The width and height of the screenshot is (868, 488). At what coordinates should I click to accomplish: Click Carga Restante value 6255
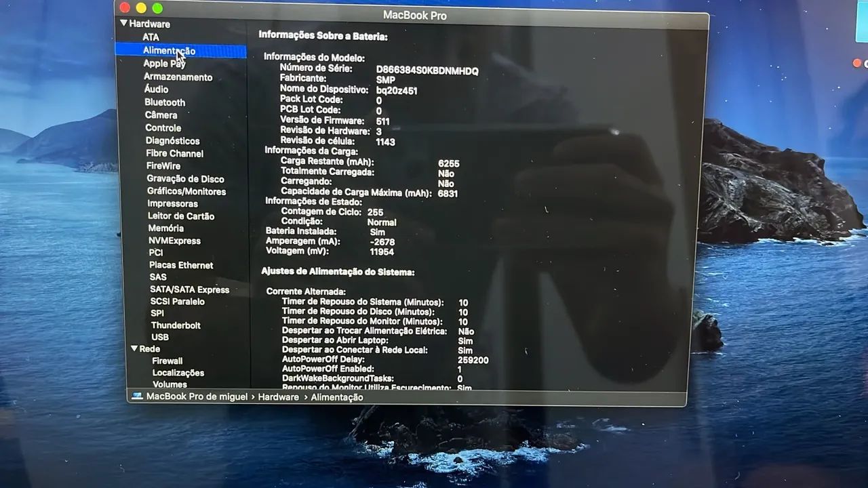[449, 163]
